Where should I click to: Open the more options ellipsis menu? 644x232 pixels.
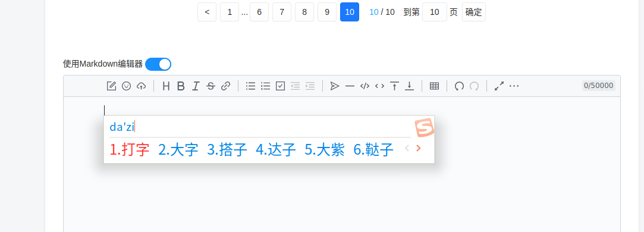(514, 86)
